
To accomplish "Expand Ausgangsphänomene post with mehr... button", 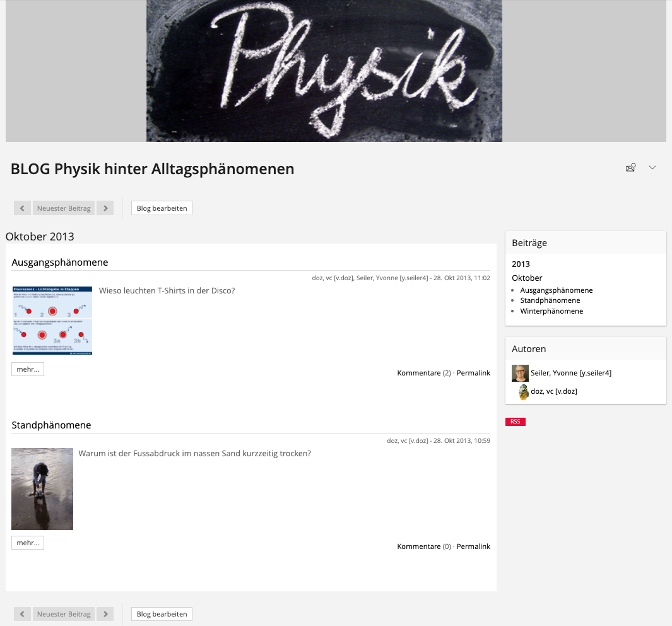I will pos(28,370).
